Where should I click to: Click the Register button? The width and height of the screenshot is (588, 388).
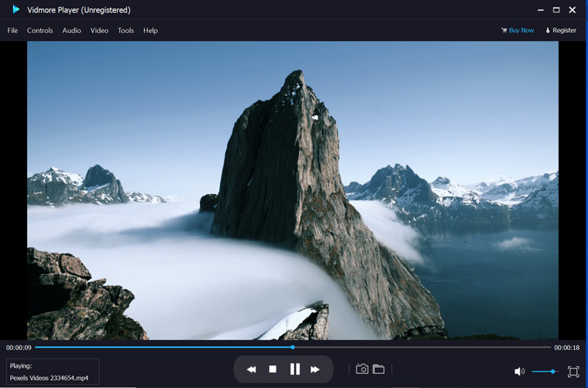[561, 31]
